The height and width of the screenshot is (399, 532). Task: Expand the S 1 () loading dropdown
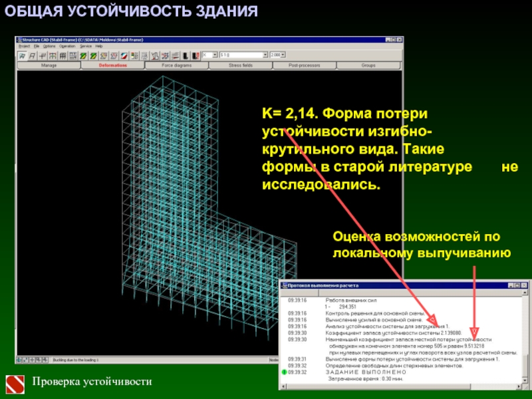(x=265, y=55)
